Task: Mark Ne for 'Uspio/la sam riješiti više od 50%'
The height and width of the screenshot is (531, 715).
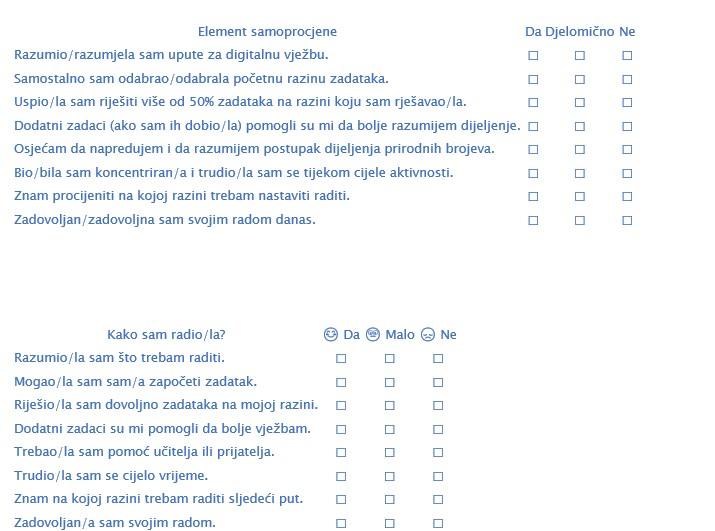Action: point(627,103)
